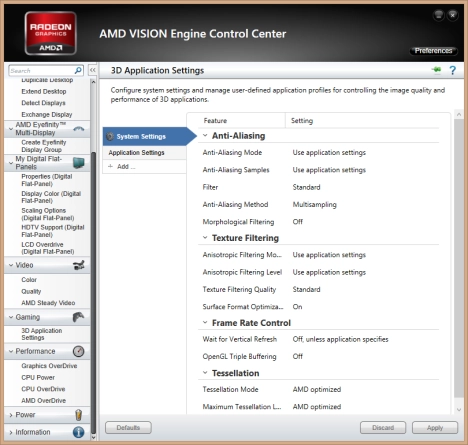The image size is (468, 445).
Task: Collapse AMD Eyefinity Multi-Display group
Action: click(11, 128)
